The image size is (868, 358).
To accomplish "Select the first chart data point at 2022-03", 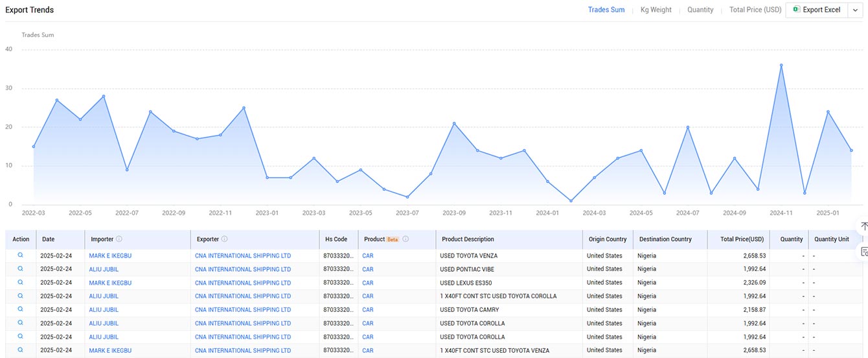I will (34, 147).
